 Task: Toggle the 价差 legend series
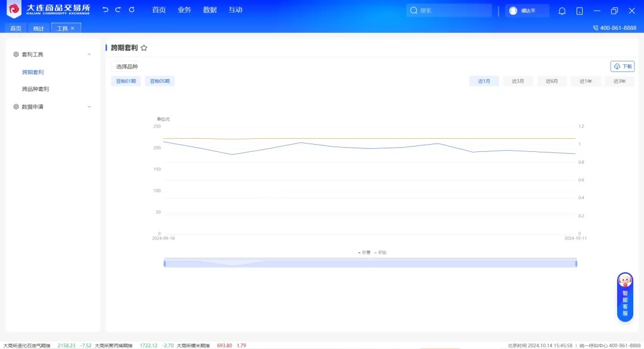(x=364, y=253)
